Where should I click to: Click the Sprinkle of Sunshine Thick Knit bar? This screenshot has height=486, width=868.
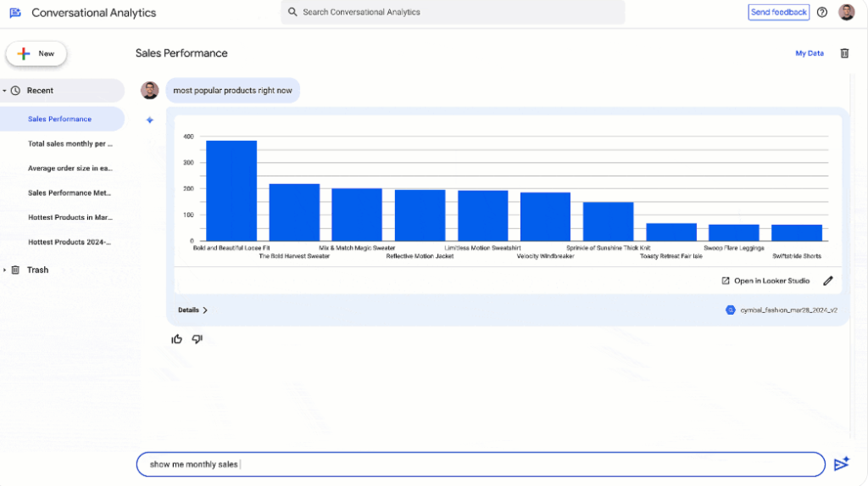tap(609, 221)
